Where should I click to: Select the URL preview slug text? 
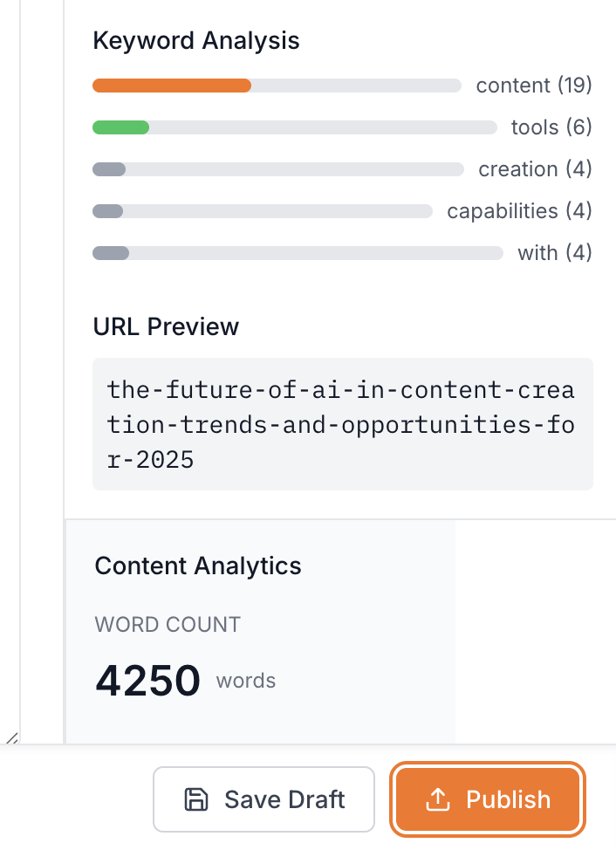pyautogui.click(x=342, y=424)
